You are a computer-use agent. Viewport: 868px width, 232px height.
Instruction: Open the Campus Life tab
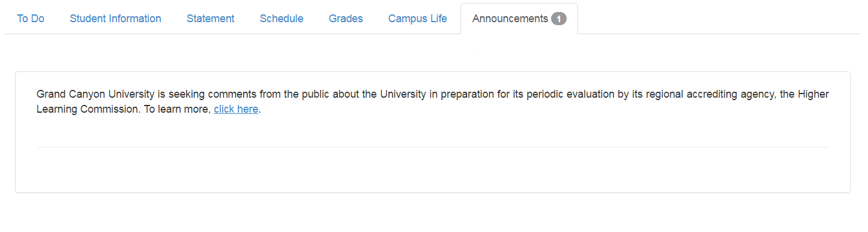418,19
